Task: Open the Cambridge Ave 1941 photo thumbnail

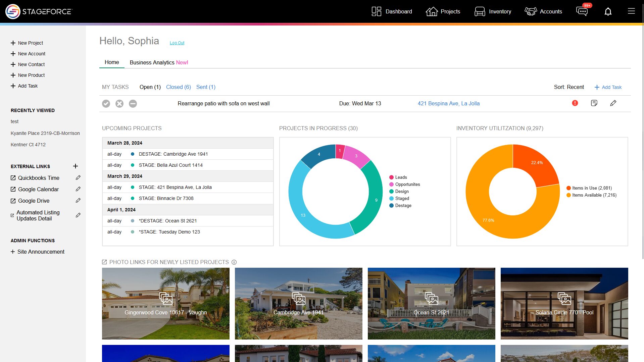Action: tap(298, 304)
